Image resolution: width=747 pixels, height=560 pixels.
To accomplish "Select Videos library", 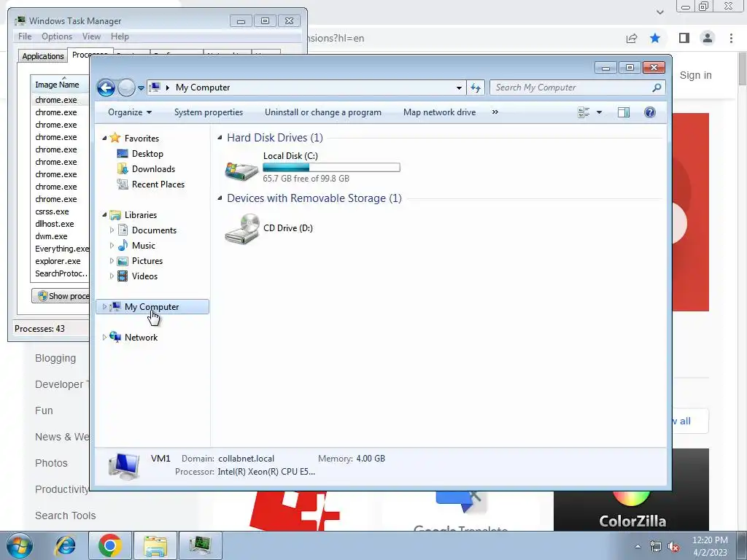I will (144, 276).
